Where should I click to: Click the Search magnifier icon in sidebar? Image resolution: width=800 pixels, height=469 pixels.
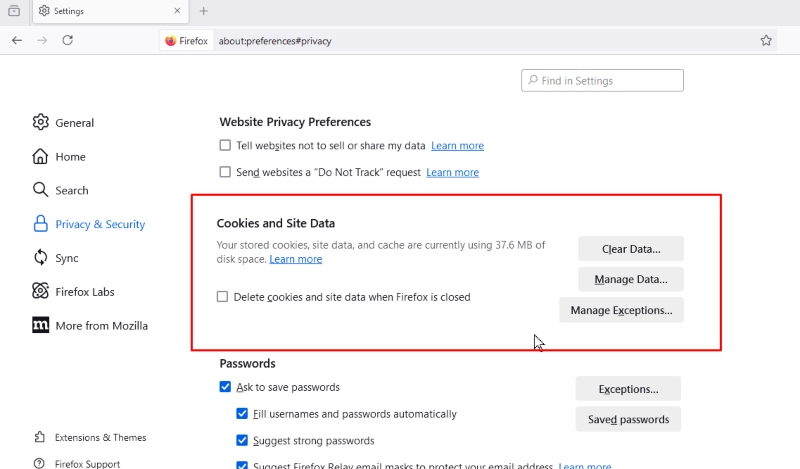tap(40, 190)
